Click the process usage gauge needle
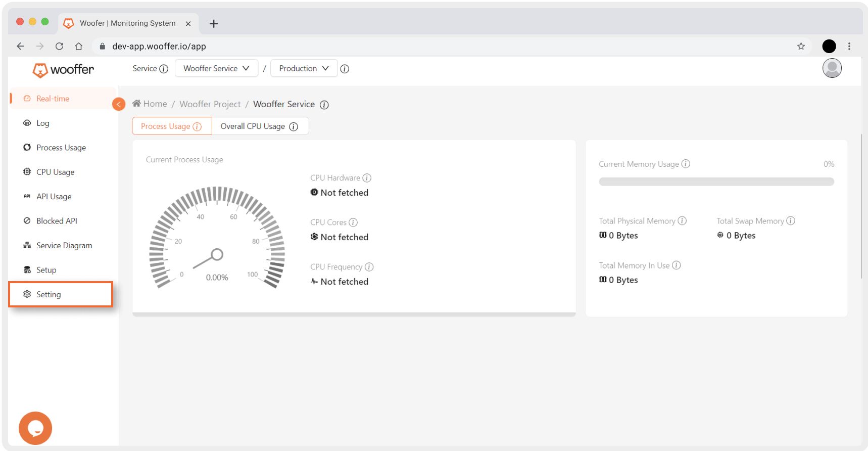This screenshot has width=868, height=451. 208,259
